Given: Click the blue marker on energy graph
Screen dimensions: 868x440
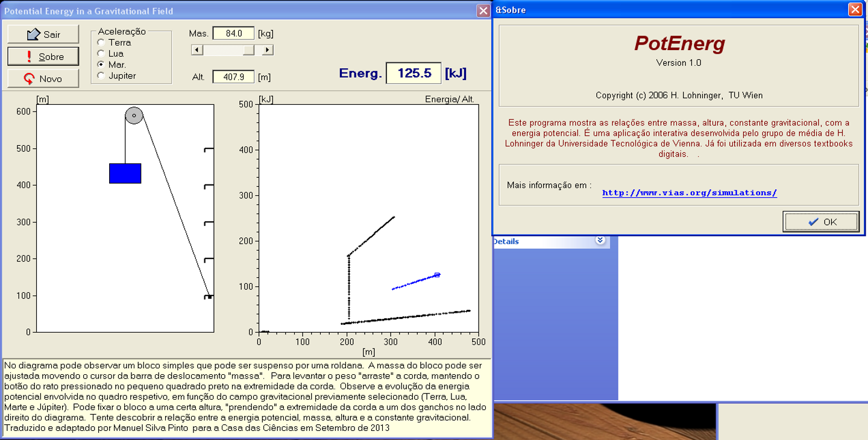Looking at the screenshot, I should (x=437, y=275).
